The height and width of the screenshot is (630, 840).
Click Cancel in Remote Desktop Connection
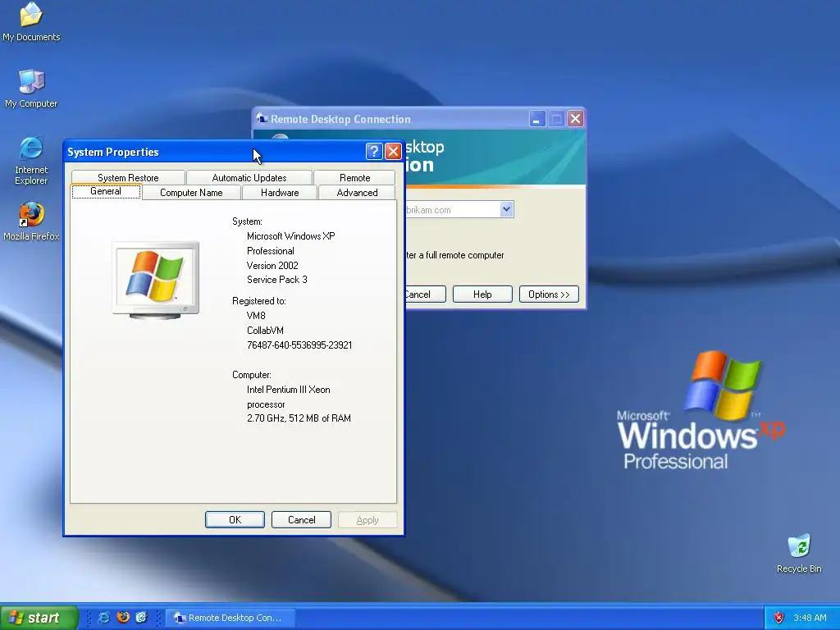(426, 294)
